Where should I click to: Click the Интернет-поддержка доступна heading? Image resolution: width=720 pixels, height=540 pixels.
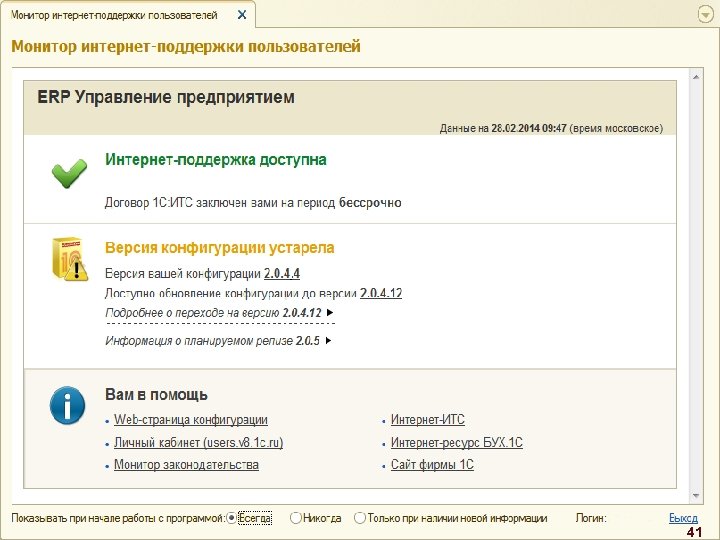[x=216, y=160]
